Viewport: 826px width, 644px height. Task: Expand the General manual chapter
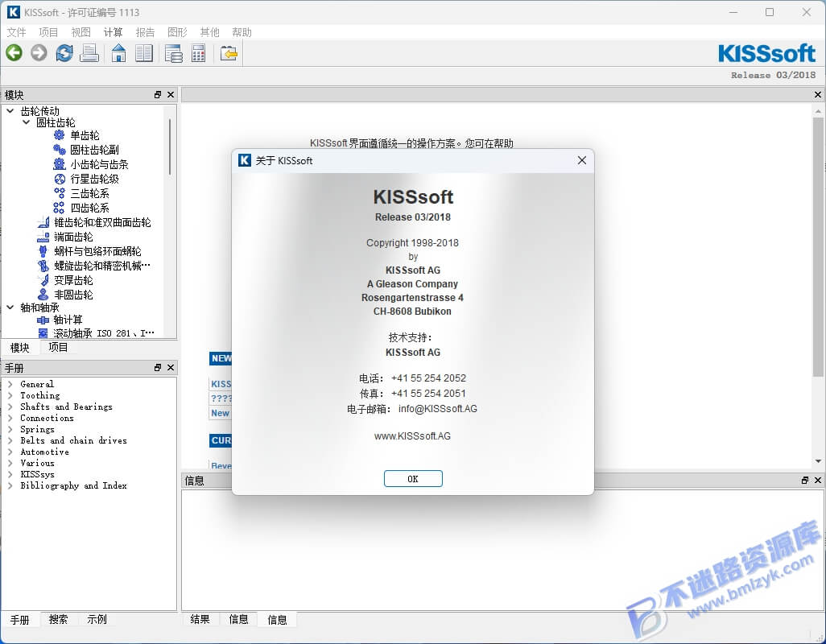(10, 385)
